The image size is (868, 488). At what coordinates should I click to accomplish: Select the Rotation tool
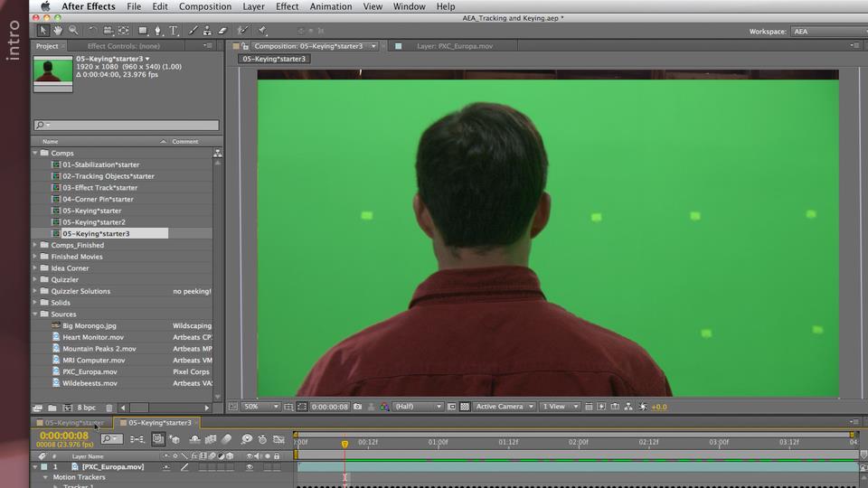click(x=92, y=31)
